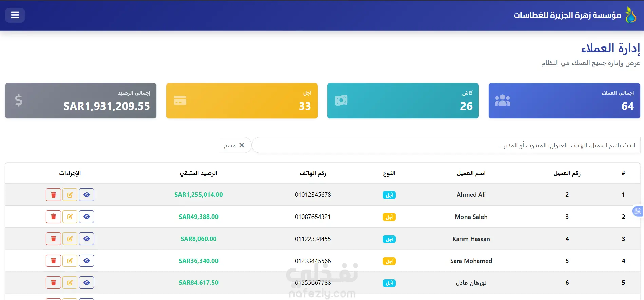Click the رقم الهاتف column header
644x300 pixels.
coord(313,173)
